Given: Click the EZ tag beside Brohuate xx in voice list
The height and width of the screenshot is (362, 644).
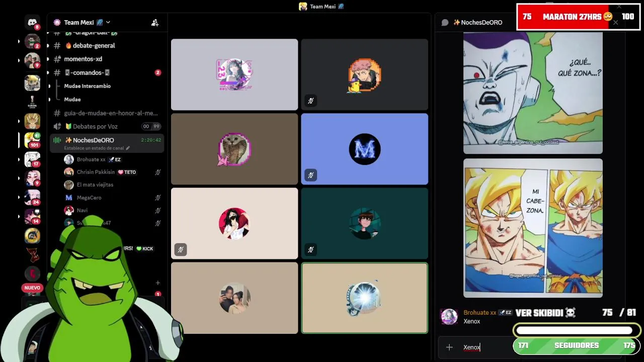Looking at the screenshot, I should pyautogui.click(x=115, y=159).
